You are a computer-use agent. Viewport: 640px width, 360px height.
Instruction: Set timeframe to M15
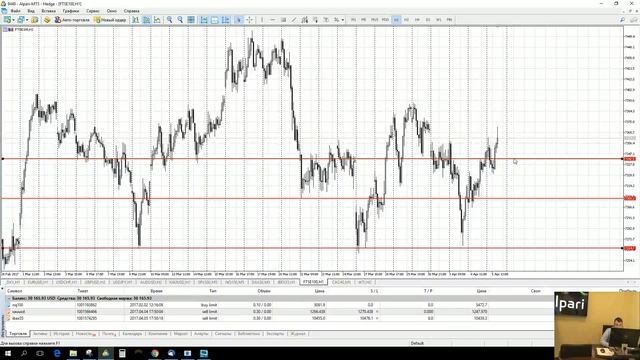pyautogui.click(x=374, y=20)
